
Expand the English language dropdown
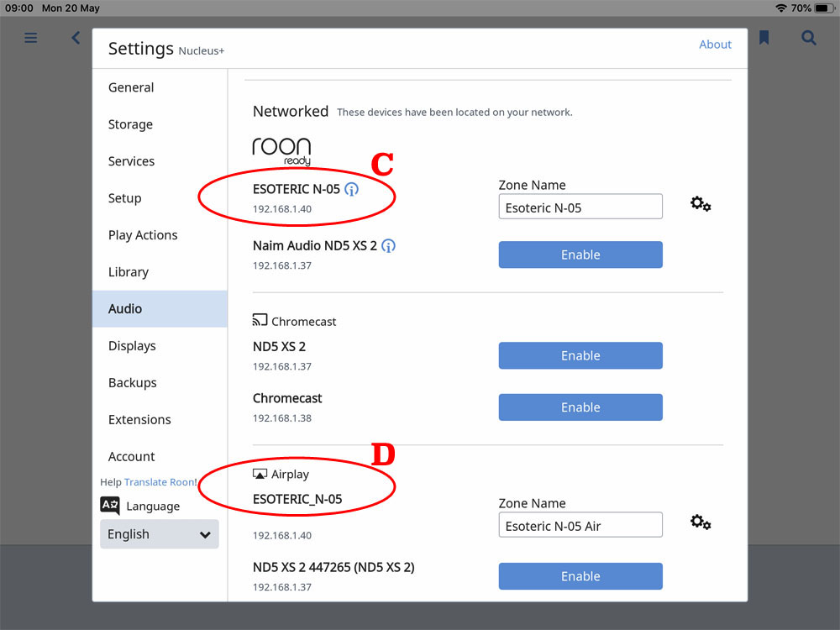click(160, 534)
